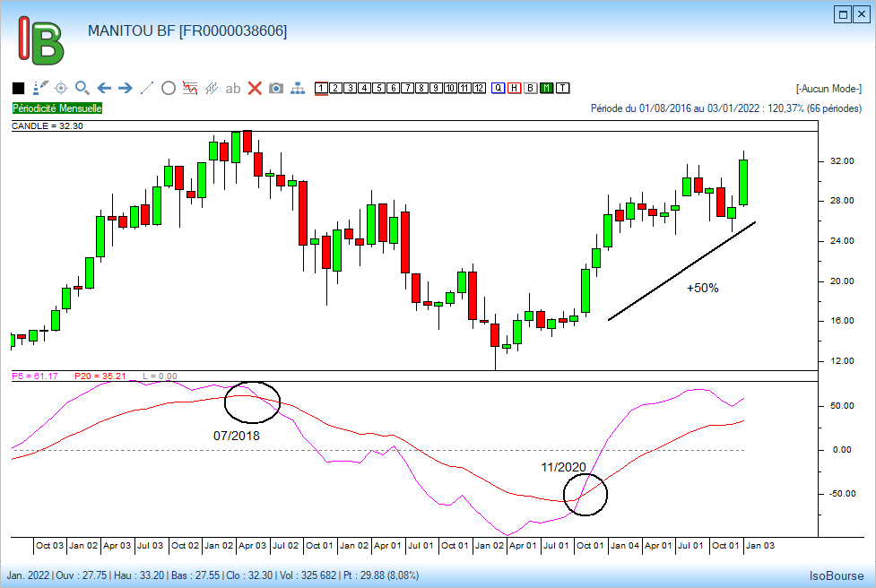Open the hierarchy tree icon
The width and height of the screenshot is (876, 588).
pos(298,88)
